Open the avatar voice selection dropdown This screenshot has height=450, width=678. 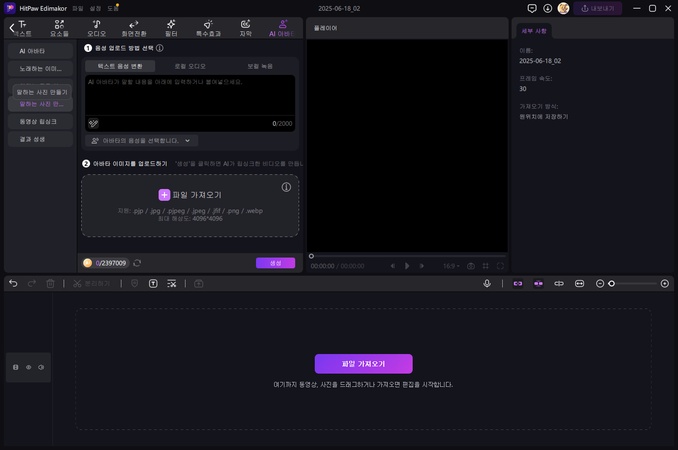(141, 140)
